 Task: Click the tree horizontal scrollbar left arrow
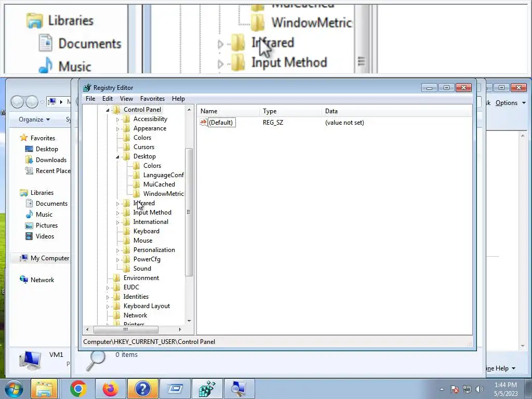pos(87,329)
